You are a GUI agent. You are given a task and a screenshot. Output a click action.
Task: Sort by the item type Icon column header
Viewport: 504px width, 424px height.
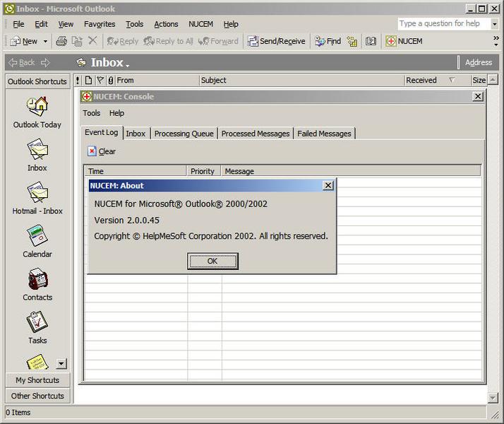coord(88,80)
